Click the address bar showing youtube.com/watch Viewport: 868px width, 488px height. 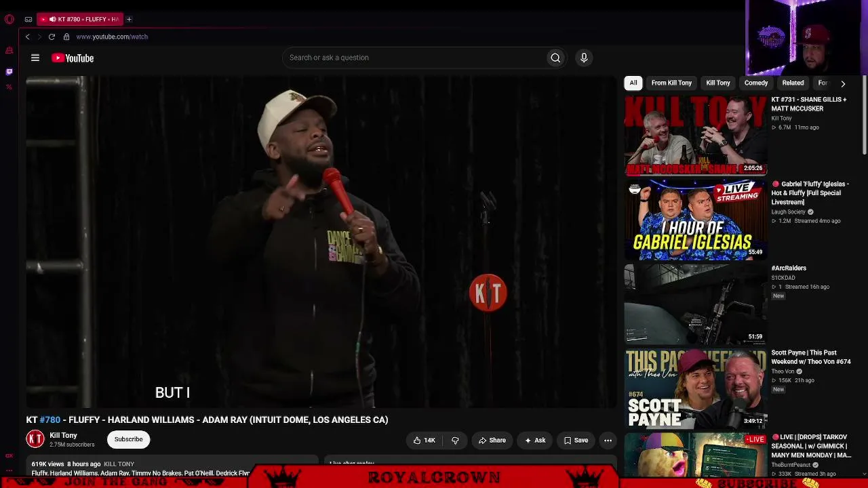[x=112, y=37]
